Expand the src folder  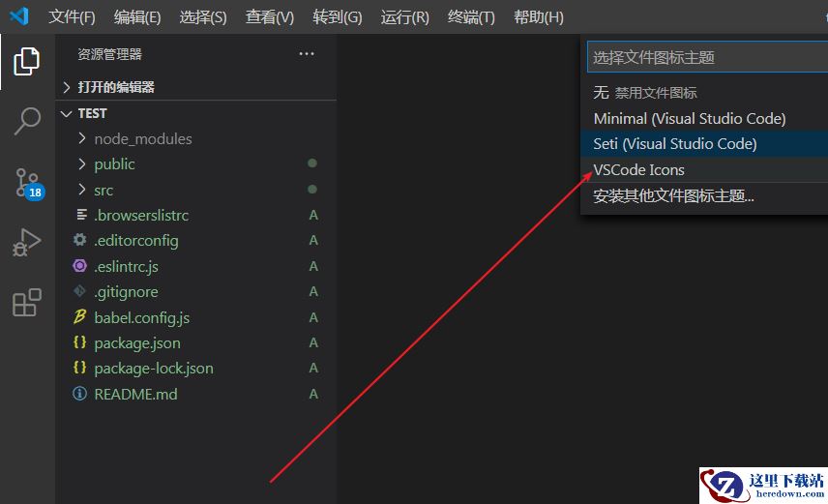coord(82,190)
